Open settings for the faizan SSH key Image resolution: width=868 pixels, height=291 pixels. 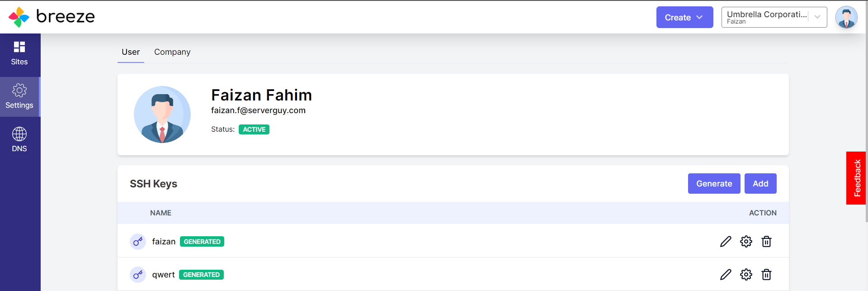point(746,242)
